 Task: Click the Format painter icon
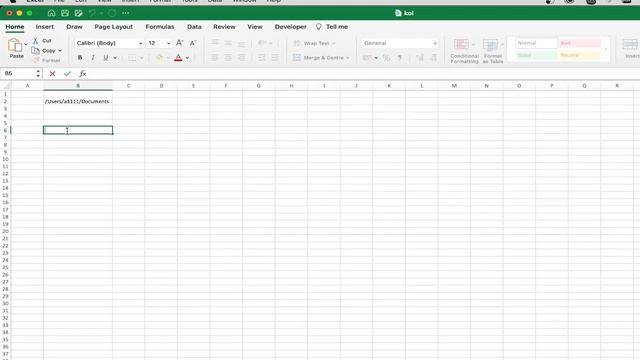click(36, 60)
